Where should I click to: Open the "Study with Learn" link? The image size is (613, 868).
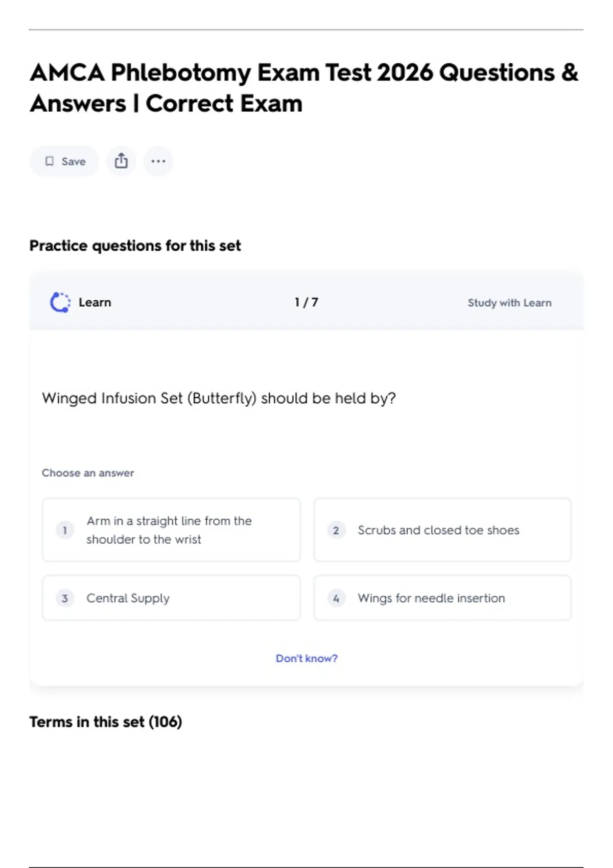509,303
